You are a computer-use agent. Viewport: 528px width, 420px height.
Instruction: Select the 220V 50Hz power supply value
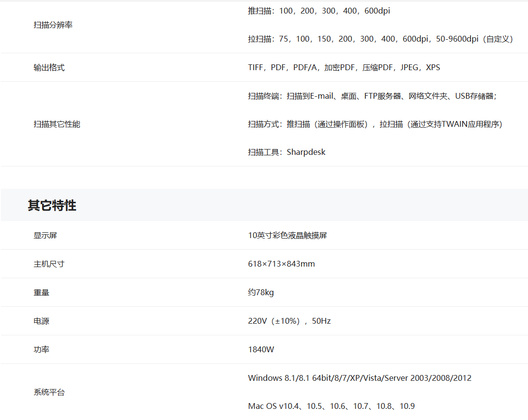[x=289, y=321]
